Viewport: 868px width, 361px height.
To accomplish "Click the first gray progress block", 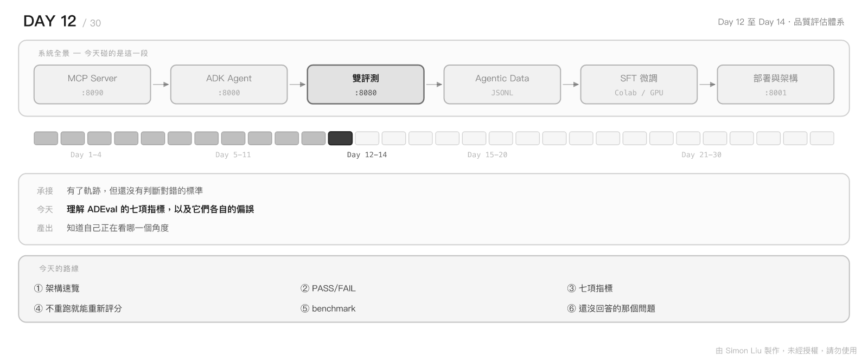I will (x=46, y=138).
